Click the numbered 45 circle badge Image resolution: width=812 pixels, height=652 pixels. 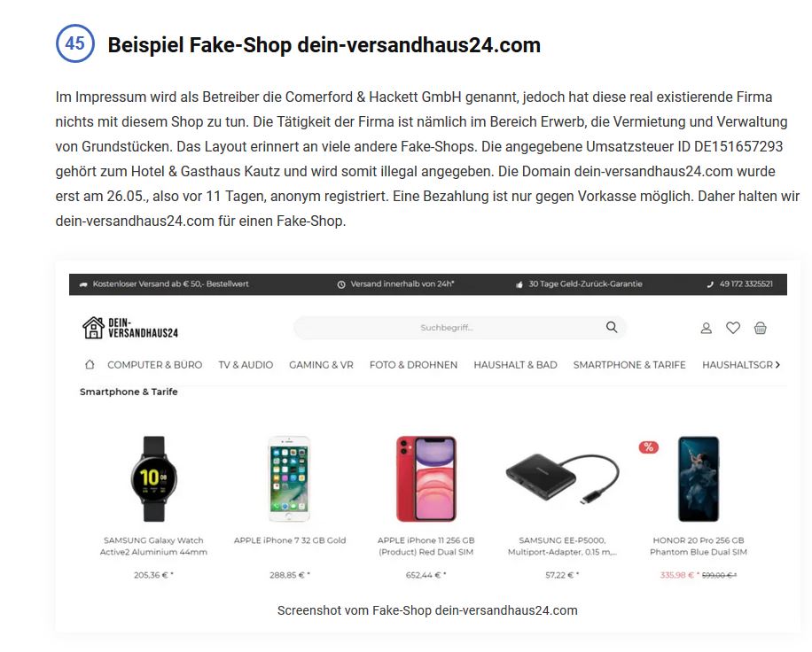pos(75,43)
